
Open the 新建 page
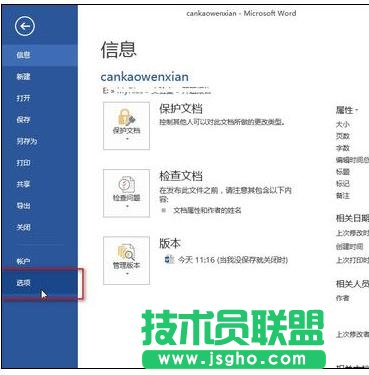40,76
